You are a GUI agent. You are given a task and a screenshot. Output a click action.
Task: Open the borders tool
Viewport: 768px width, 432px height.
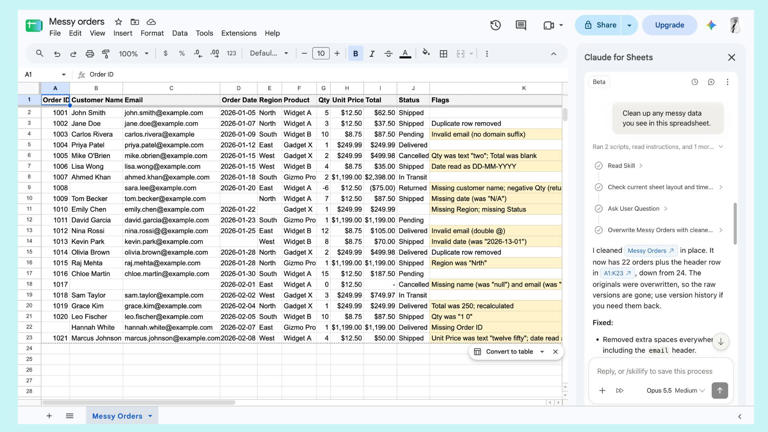pyautogui.click(x=443, y=54)
